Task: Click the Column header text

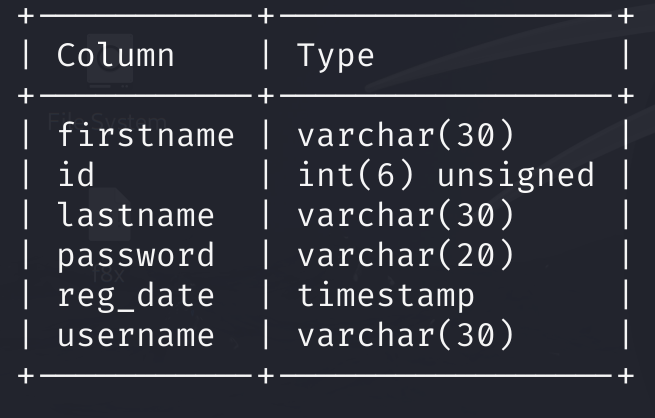Action: tap(115, 55)
